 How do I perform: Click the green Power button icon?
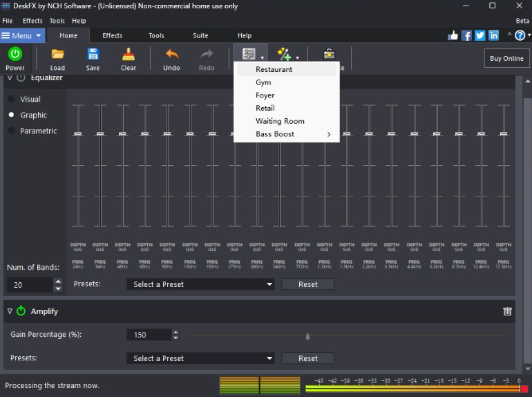tap(15, 54)
